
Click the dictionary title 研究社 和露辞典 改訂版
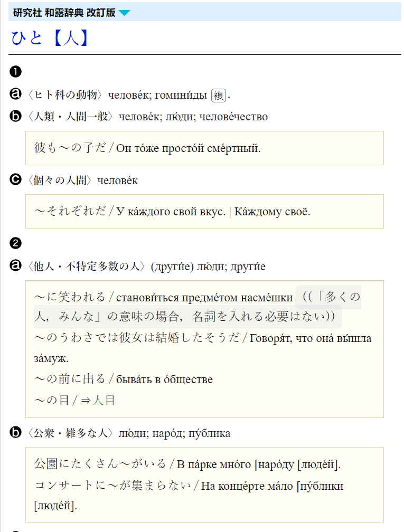(x=64, y=13)
